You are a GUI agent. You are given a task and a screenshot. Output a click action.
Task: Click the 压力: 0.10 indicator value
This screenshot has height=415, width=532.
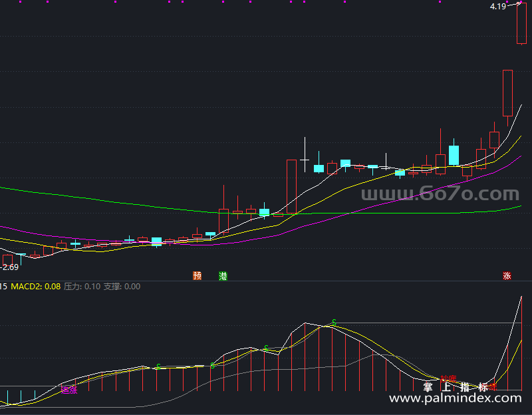coord(82,287)
